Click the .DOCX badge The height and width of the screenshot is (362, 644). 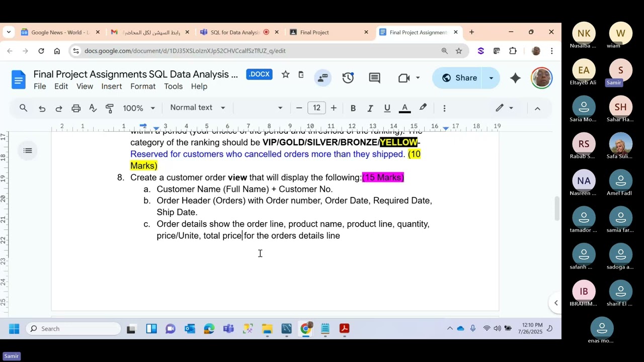[x=259, y=74]
